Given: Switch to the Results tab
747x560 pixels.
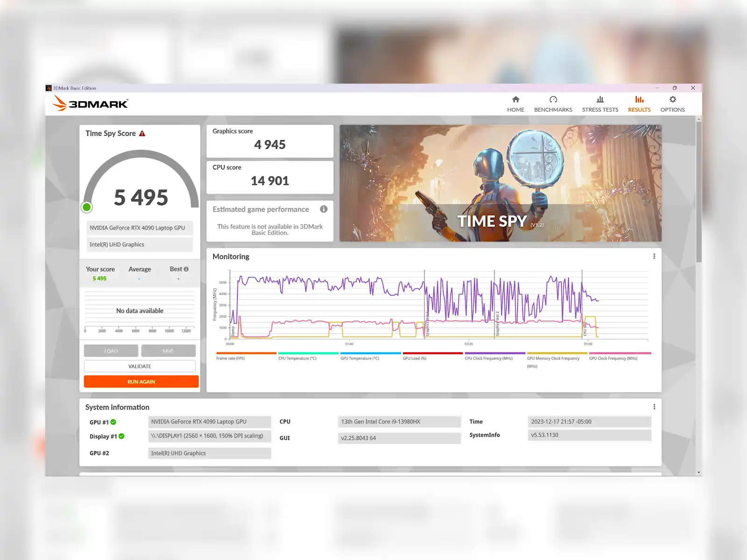Looking at the screenshot, I should (639, 104).
